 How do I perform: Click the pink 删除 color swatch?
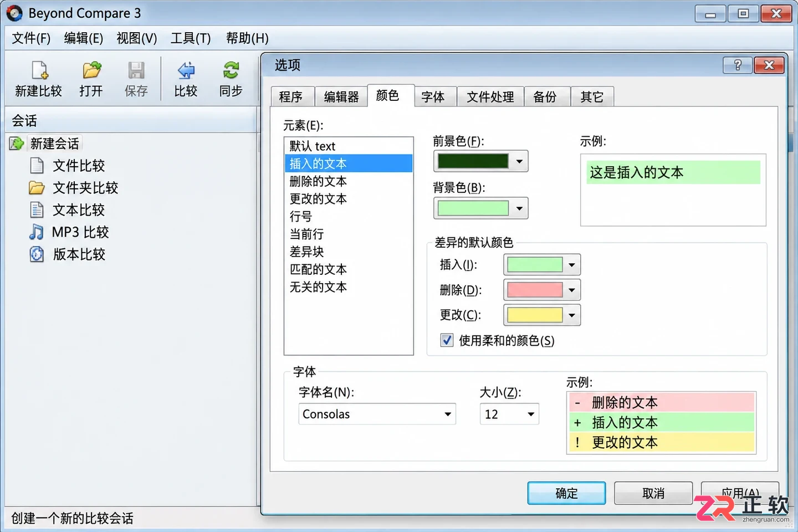[x=535, y=290]
